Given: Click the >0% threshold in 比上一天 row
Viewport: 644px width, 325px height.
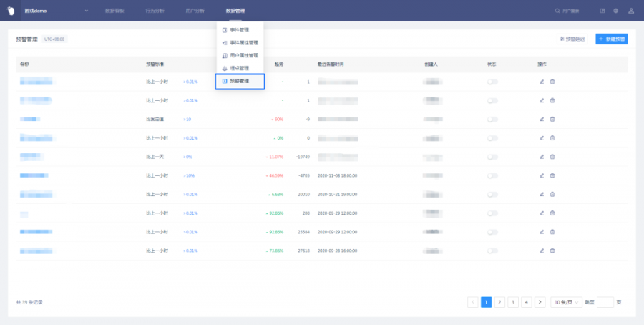Looking at the screenshot, I should 187,157.
